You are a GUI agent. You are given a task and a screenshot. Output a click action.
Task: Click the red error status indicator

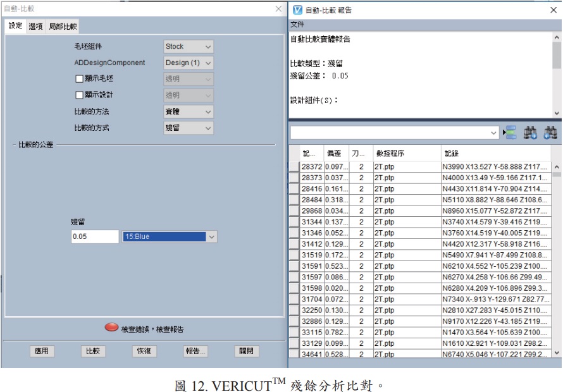pyautogui.click(x=111, y=327)
